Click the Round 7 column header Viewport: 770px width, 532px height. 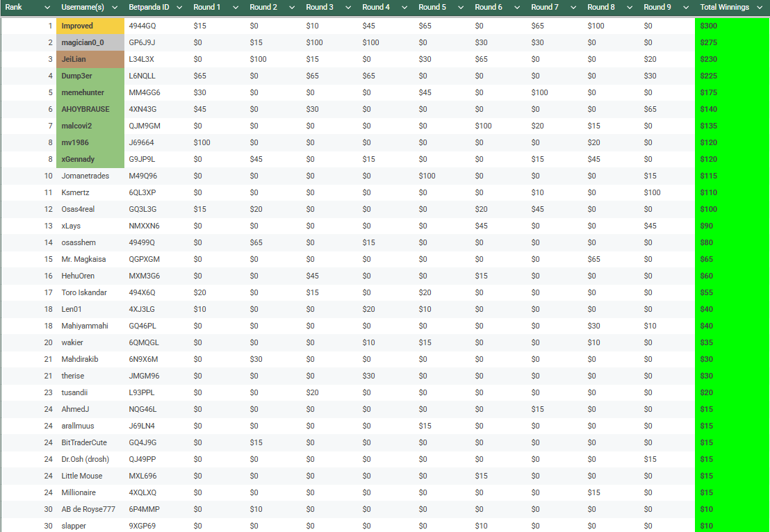click(x=544, y=8)
